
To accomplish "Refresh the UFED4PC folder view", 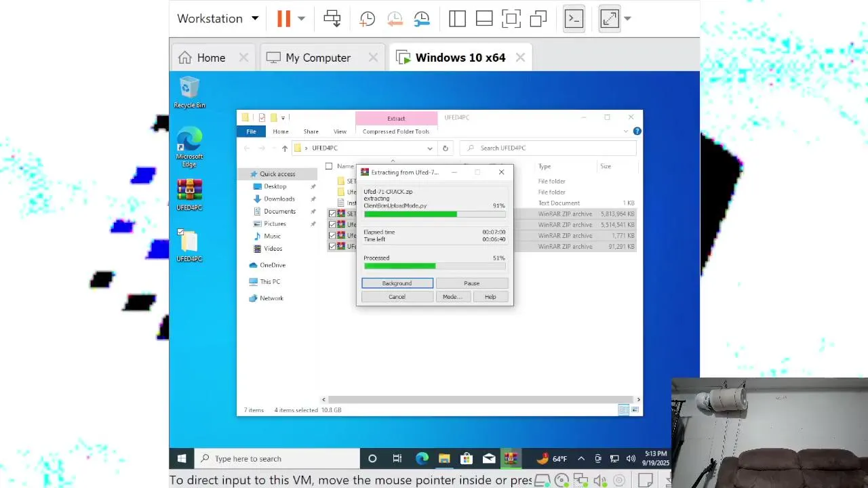I will pos(445,148).
